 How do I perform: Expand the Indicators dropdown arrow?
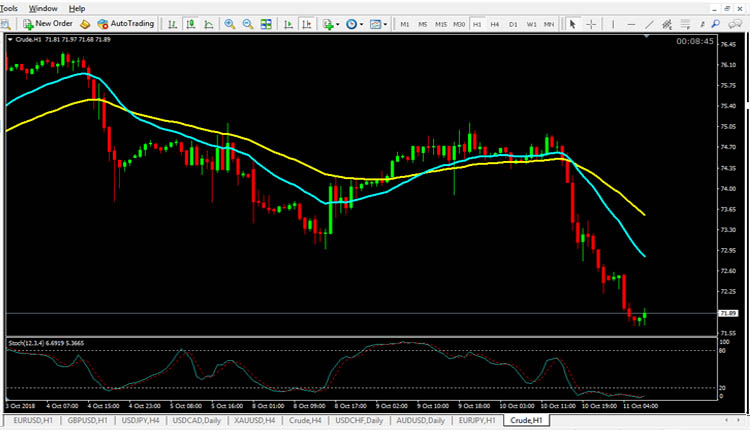click(338, 24)
